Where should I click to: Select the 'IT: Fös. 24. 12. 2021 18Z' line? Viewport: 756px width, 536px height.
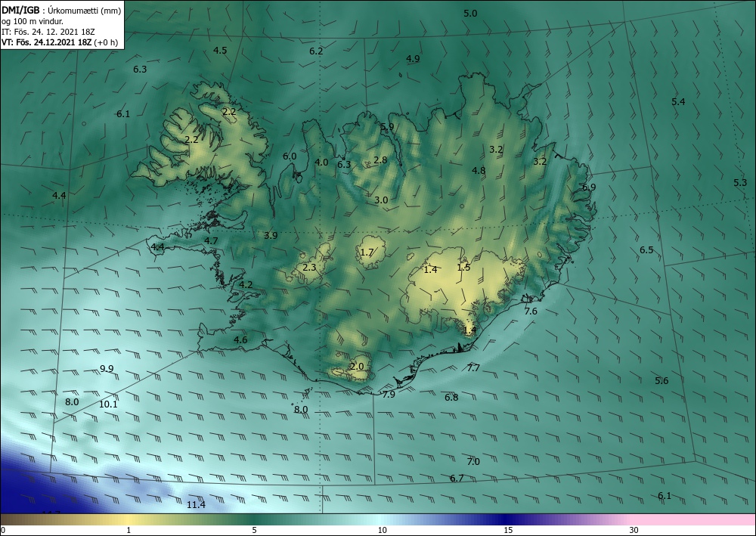(x=48, y=32)
